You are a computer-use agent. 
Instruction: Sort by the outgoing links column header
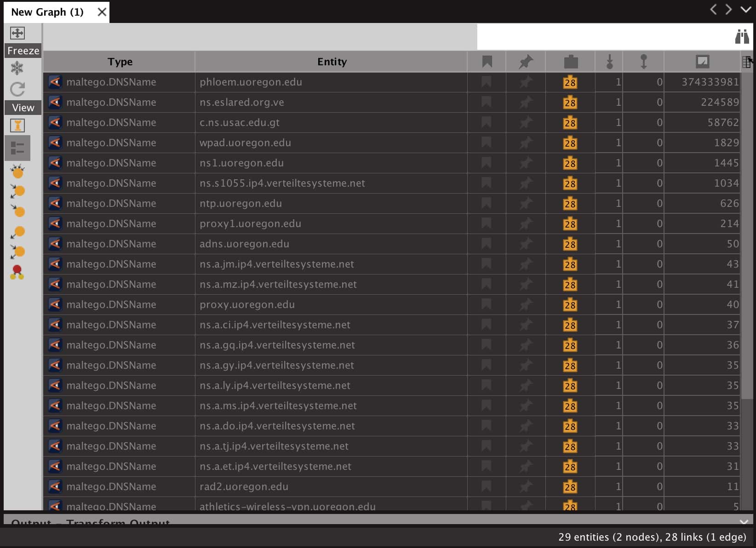tap(643, 62)
